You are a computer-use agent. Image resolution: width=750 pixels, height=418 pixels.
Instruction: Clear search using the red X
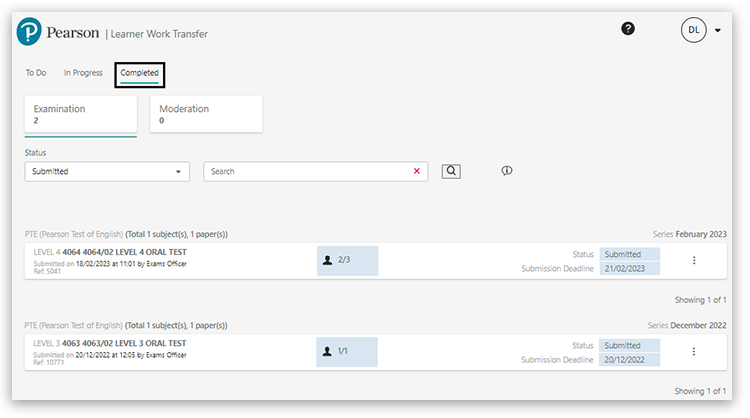(x=417, y=172)
